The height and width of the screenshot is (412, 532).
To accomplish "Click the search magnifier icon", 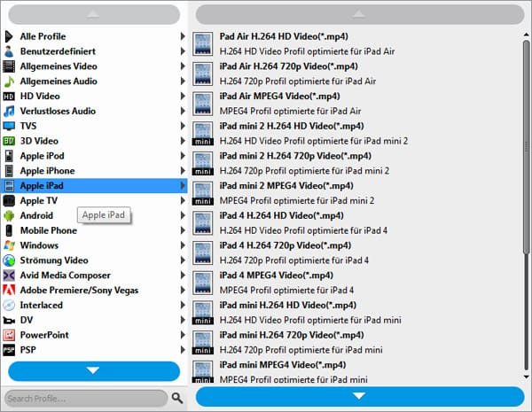I will pyautogui.click(x=177, y=398).
